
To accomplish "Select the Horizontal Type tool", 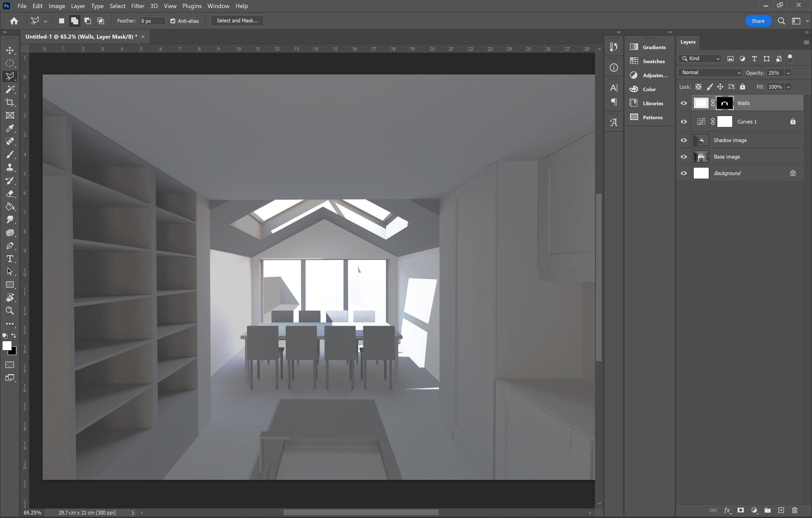I will tap(10, 258).
